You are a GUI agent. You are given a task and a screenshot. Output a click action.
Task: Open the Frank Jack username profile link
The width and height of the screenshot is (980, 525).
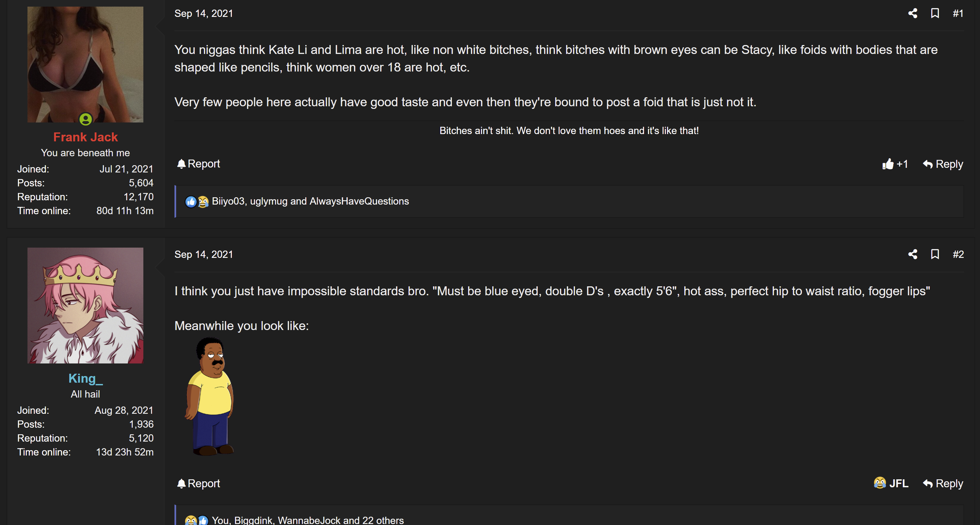[x=85, y=137]
